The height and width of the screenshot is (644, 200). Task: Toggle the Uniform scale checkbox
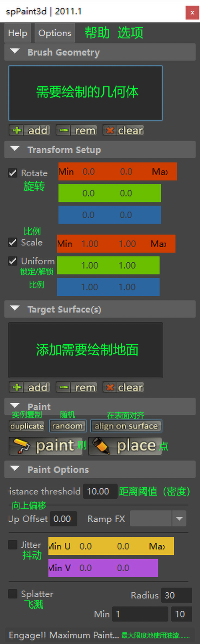[x=13, y=261]
